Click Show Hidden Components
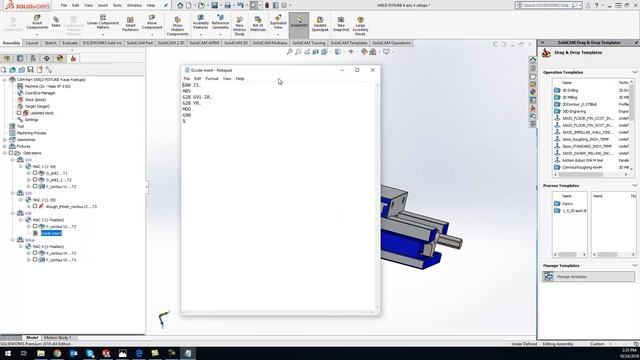 (x=178, y=26)
